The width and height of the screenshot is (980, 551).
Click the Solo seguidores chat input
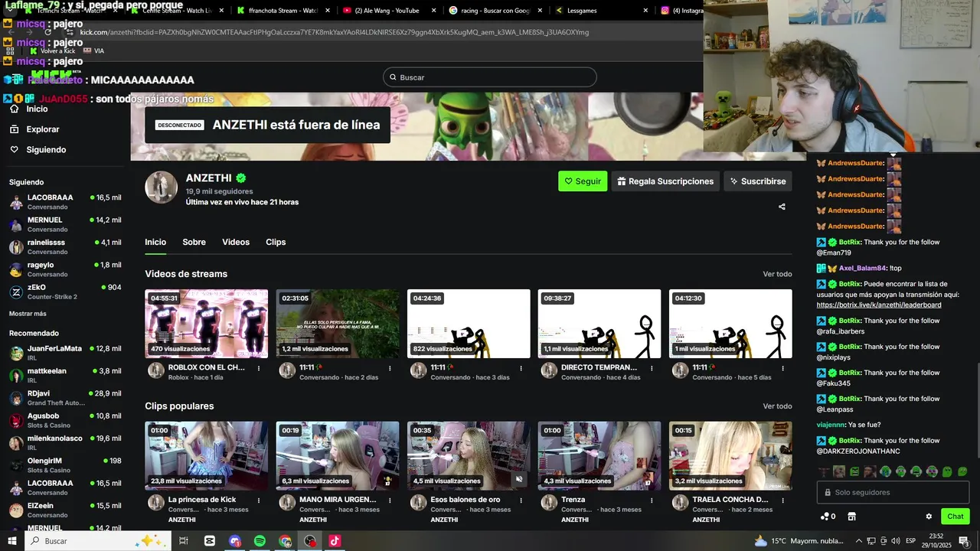(893, 493)
